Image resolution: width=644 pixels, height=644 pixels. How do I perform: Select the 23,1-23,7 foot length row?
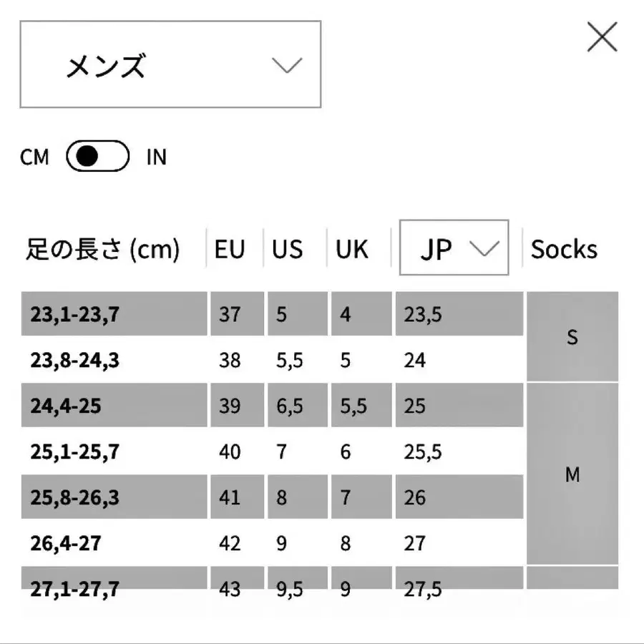click(74, 314)
